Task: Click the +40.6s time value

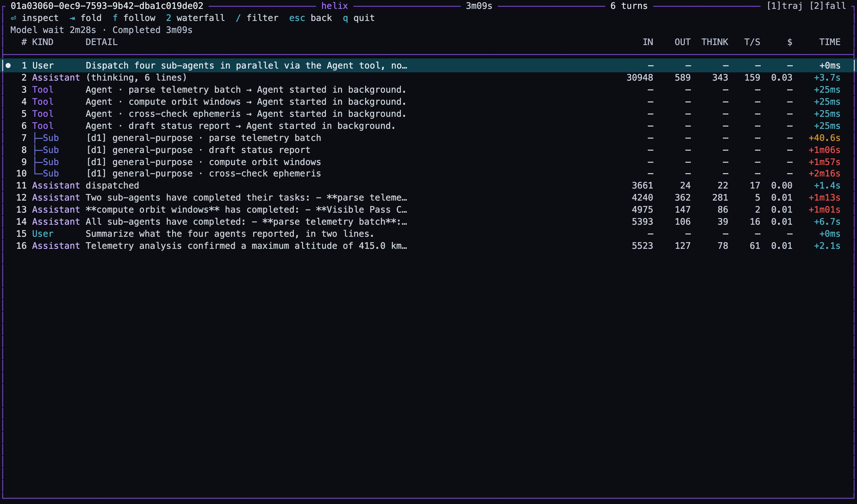Action: click(x=824, y=138)
